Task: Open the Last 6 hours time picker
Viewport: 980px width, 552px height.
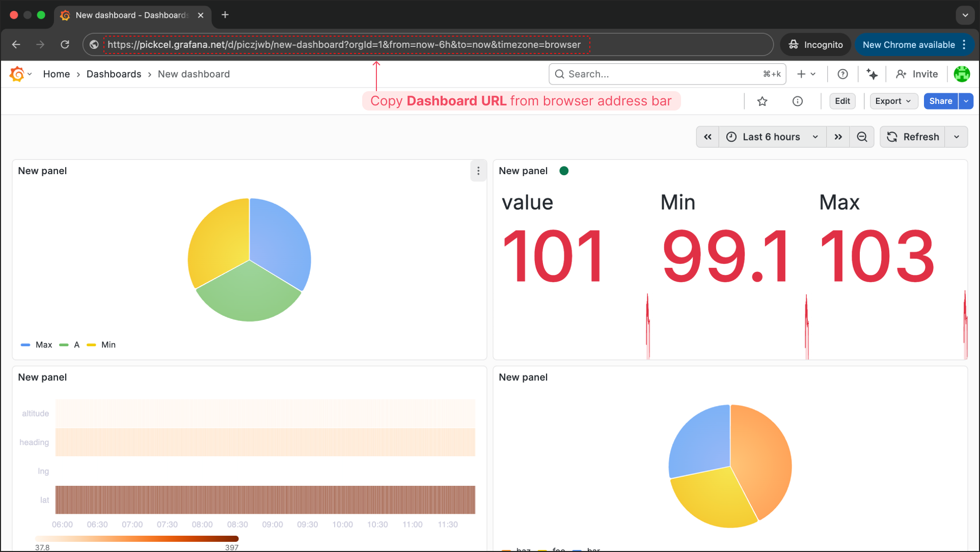Action: [772, 137]
